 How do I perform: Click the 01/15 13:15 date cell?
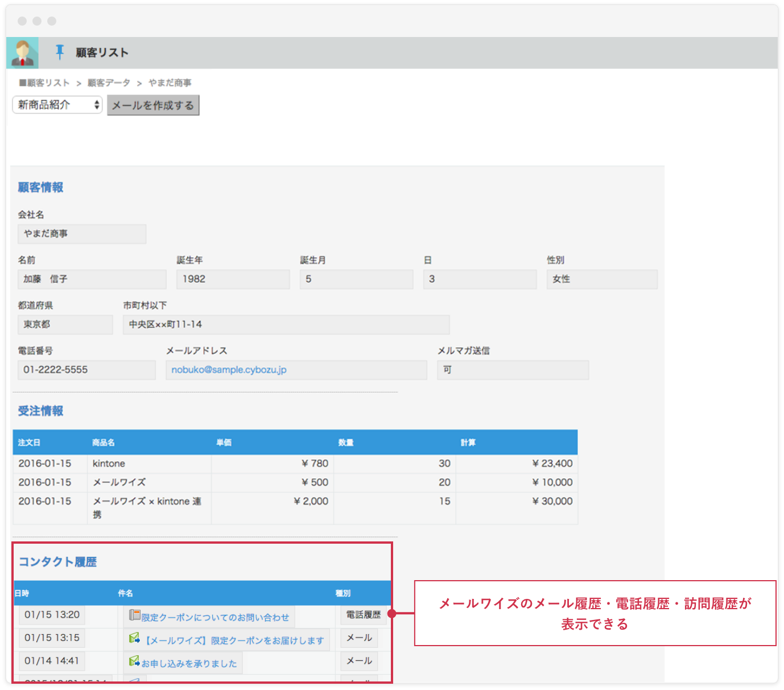(52, 638)
